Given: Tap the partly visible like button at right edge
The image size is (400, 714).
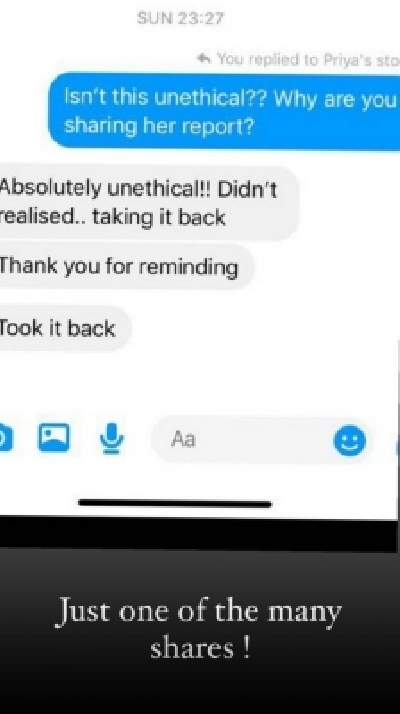Looking at the screenshot, I should click(x=398, y=442).
